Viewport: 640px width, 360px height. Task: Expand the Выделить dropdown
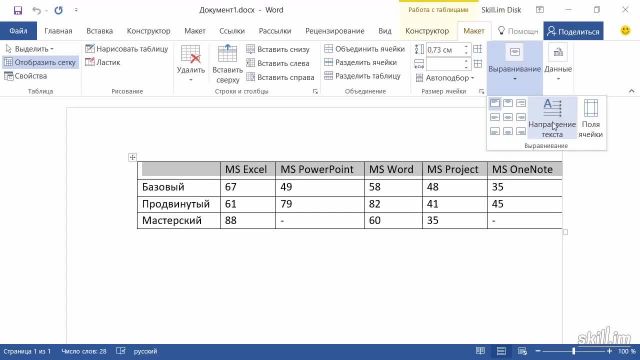click(x=30, y=49)
